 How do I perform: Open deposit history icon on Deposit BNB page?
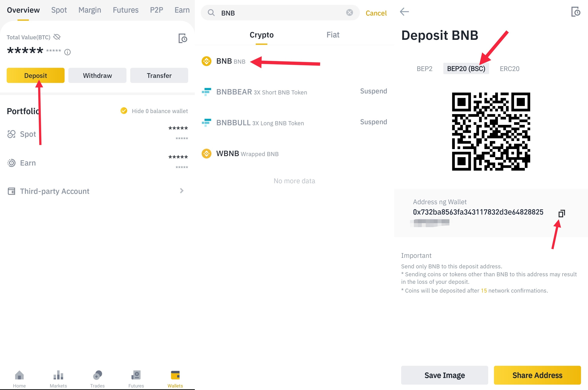(x=575, y=12)
